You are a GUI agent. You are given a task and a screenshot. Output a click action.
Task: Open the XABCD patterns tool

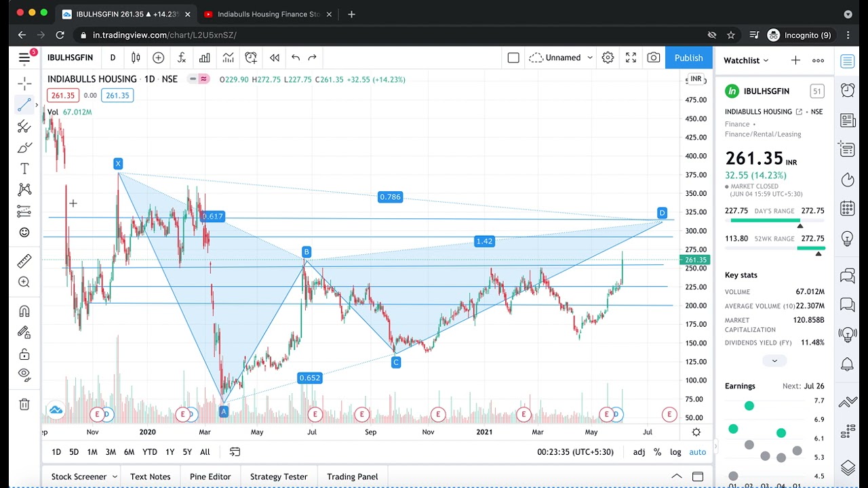pyautogui.click(x=24, y=189)
